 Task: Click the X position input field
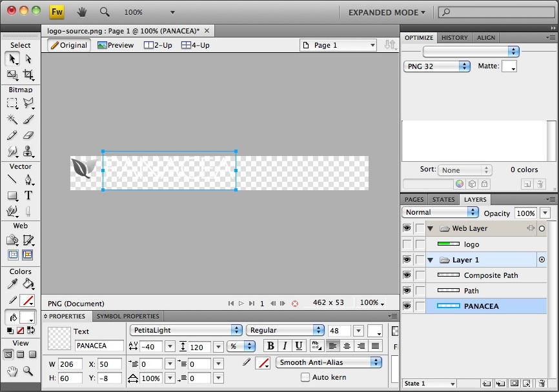(109, 364)
